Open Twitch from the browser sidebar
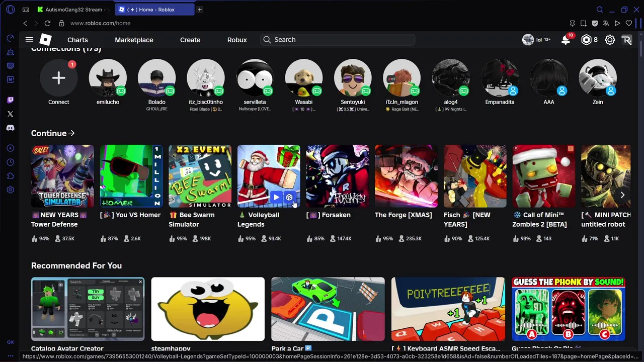The height and width of the screenshot is (362, 644). [10, 100]
